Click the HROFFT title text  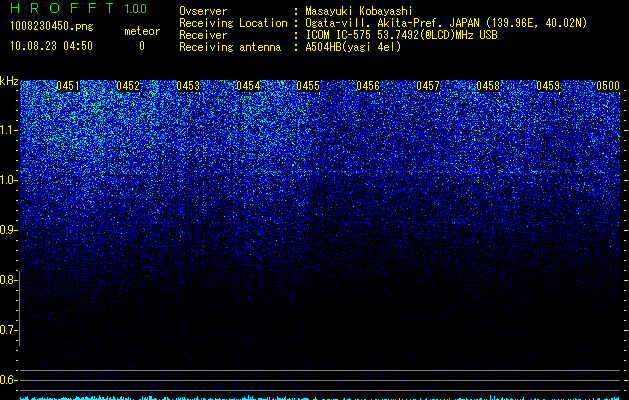[x=62, y=8]
